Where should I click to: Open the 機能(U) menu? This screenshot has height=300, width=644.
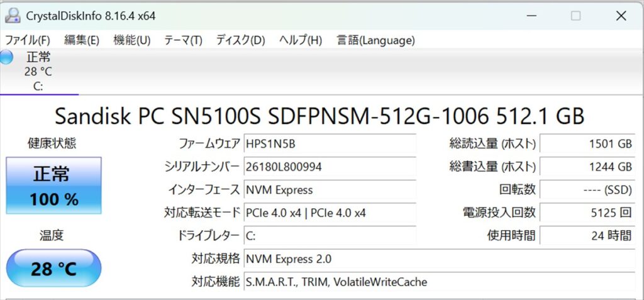coord(132,40)
